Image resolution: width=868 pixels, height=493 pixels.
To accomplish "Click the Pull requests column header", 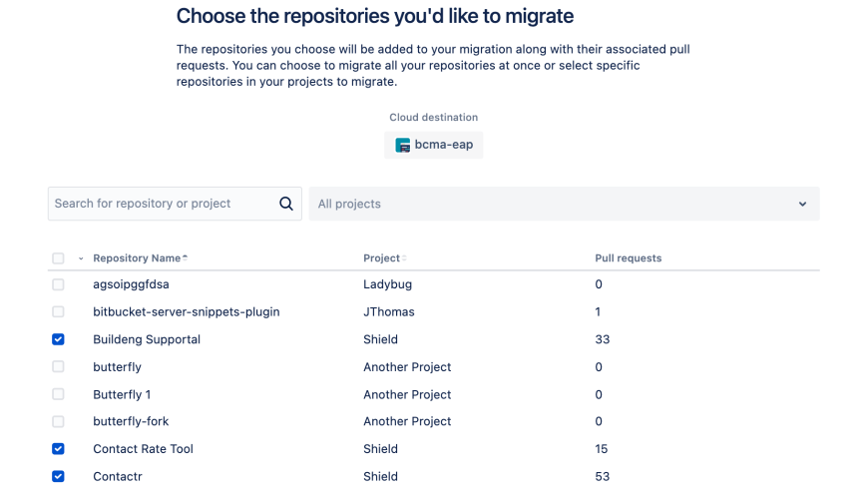I will pyautogui.click(x=628, y=258).
